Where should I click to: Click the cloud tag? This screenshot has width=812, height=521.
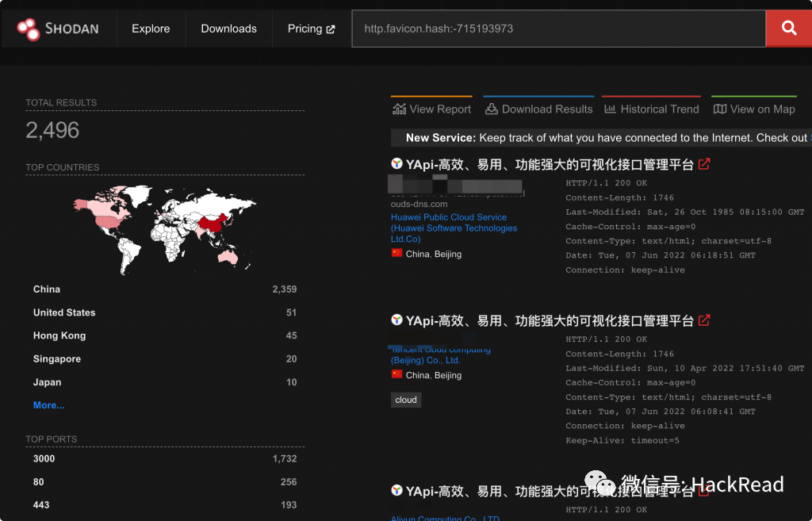pos(406,400)
